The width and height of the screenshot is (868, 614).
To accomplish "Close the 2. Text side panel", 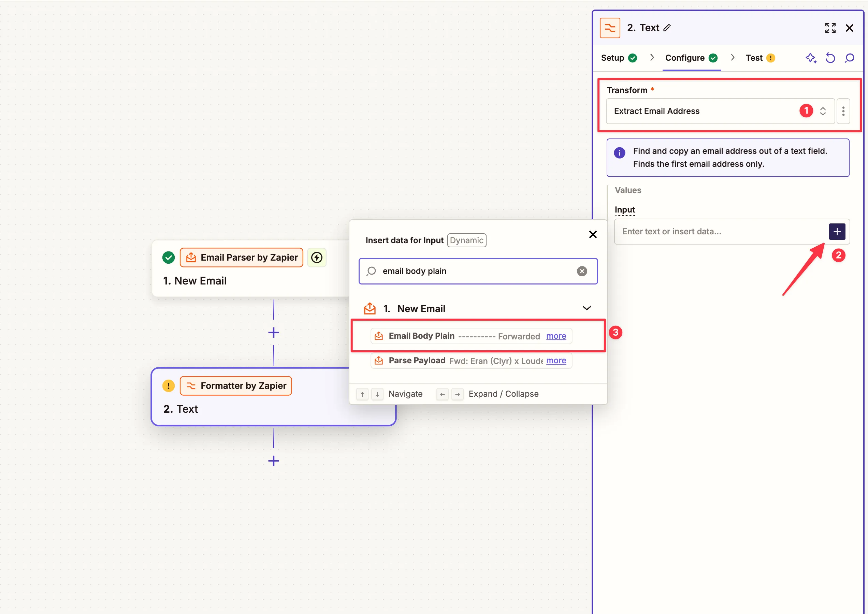I will click(850, 28).
